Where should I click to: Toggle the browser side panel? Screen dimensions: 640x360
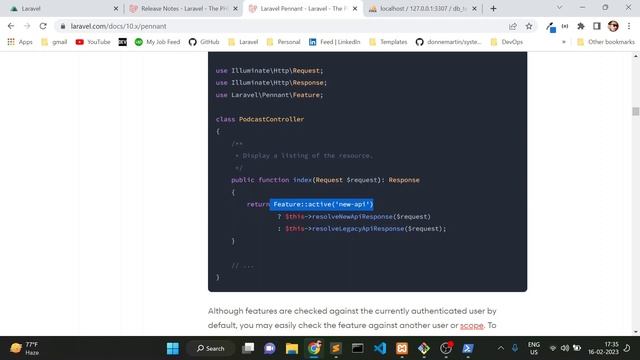pos(597,26)
